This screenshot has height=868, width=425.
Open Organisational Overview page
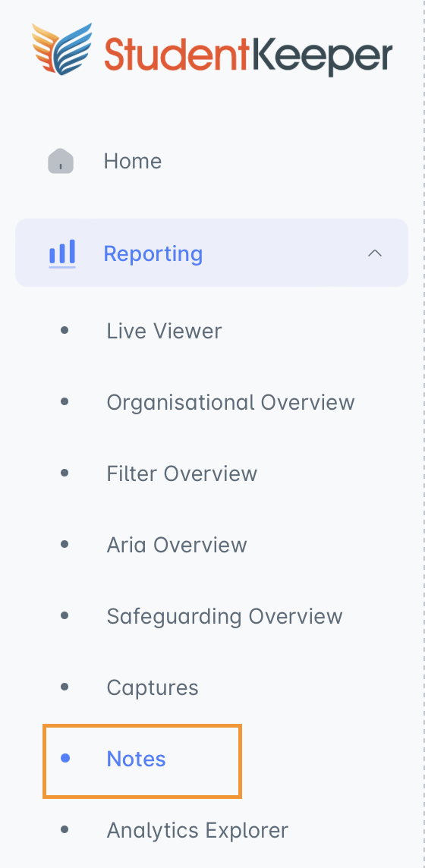coord(231,402)
